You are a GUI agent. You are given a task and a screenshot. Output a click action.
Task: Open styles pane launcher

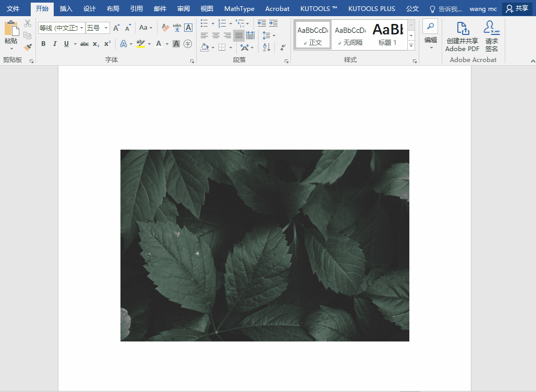click(x=415, y=61)
